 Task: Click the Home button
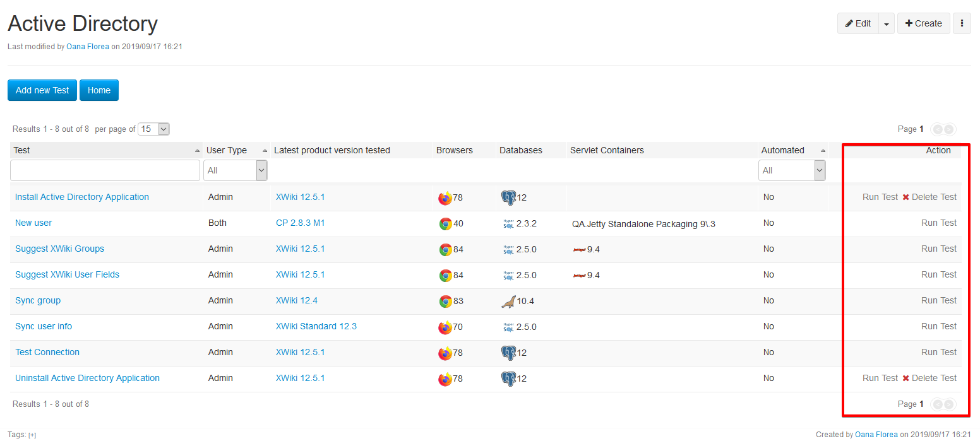point(99,90)
